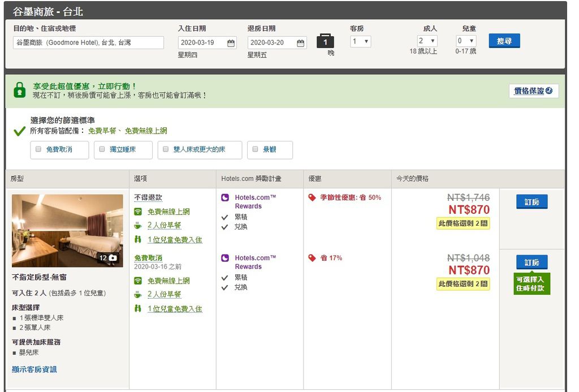Click the breakfast cup icon in free-cancellation option

coord(138,295)
